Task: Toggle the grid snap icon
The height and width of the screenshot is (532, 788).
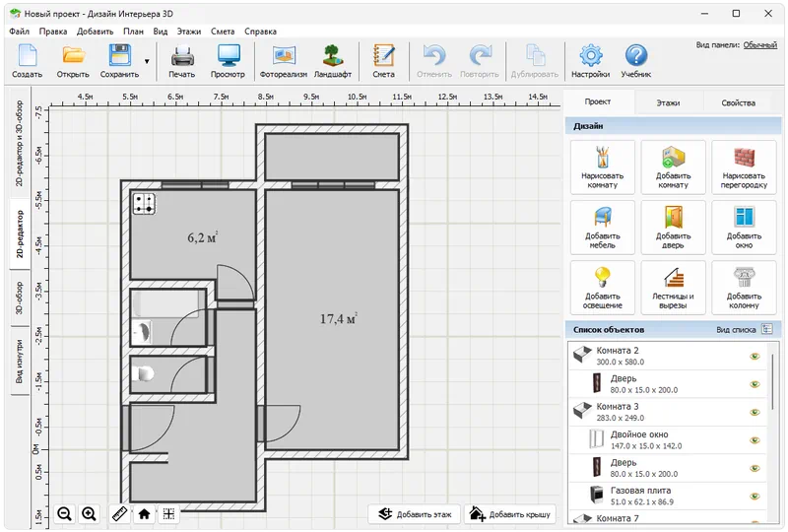Action: [168, 514]
